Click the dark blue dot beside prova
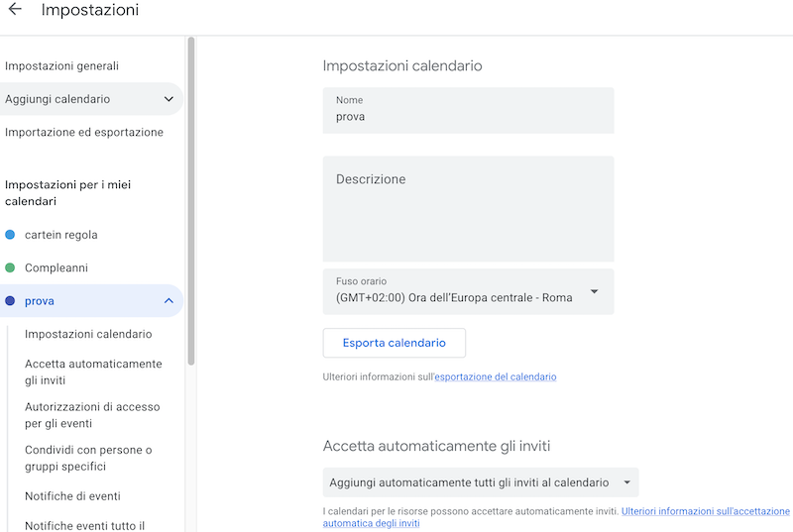Screen dimensions: 793x532 (10, 300)
